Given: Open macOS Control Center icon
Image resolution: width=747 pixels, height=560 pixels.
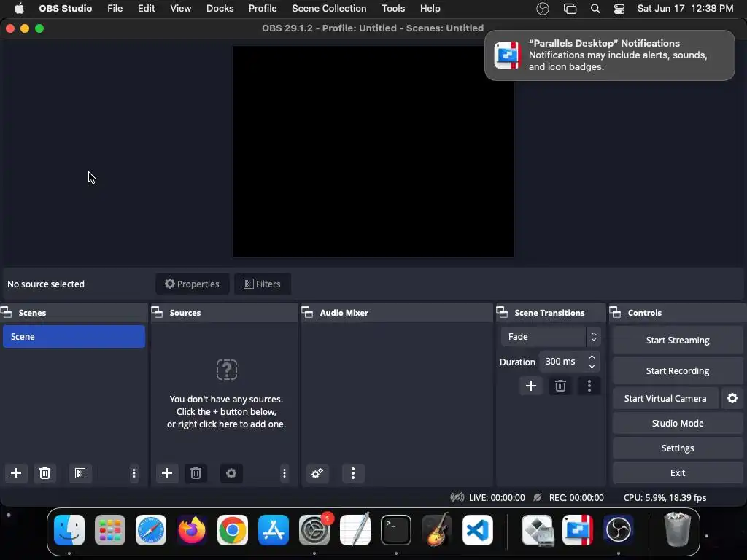Looking at the screenshot, I should click(619, 9).
